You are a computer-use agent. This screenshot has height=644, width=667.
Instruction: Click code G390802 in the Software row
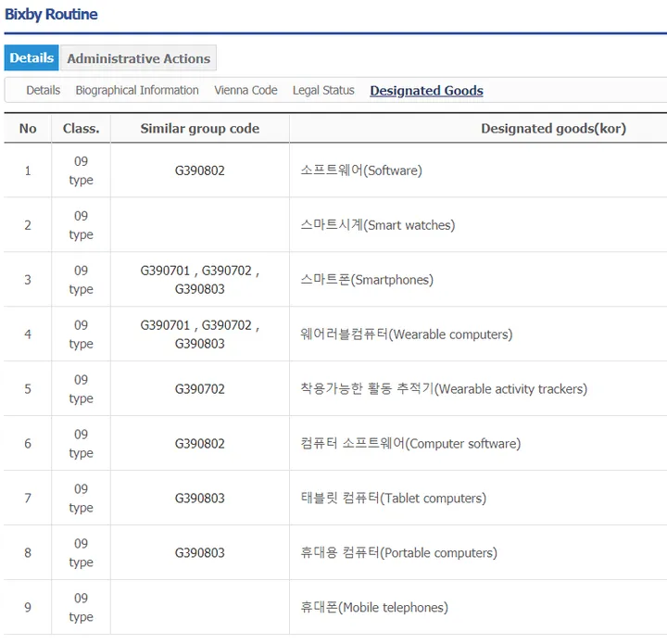(200, 170)
